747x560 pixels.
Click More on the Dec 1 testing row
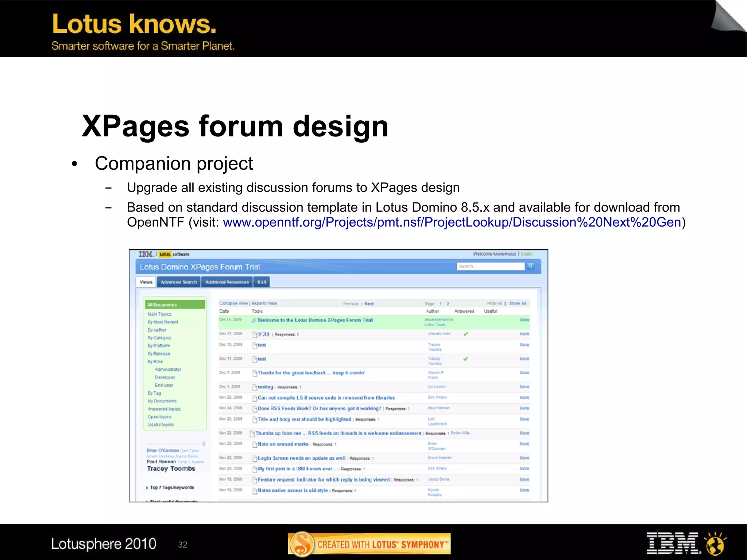[x=524, y=387]
